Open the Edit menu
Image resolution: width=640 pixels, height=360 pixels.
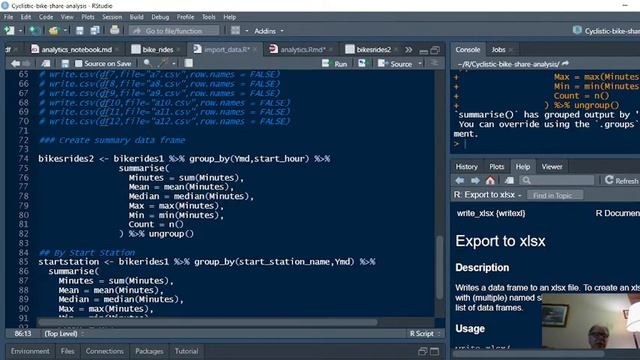point(26,17)
